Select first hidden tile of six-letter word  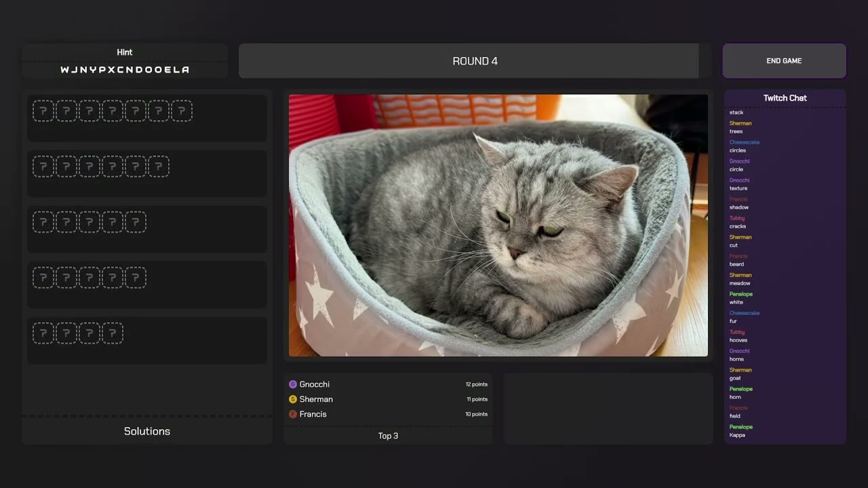click(x=43, y=167)
